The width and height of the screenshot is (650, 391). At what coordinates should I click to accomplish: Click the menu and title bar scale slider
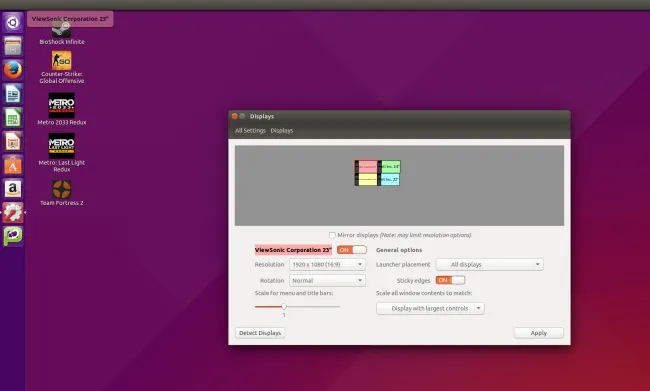pyautogui.click(x=297, y=306)
